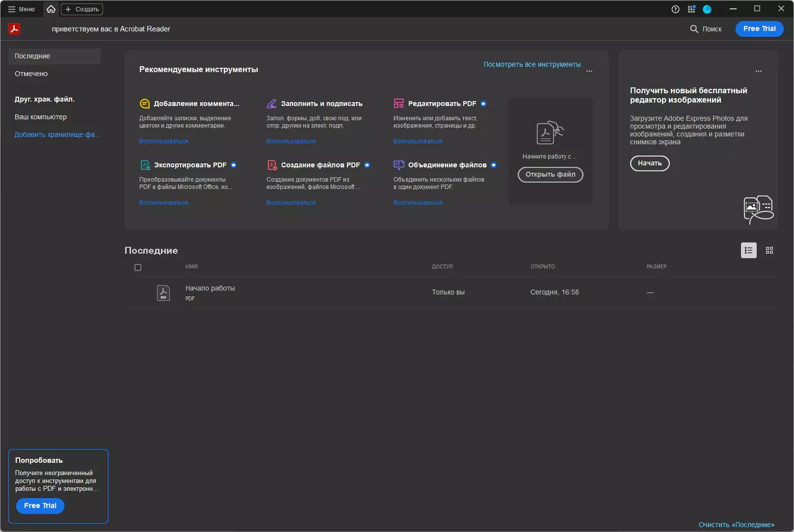Viewport: 794px width, 532px height.
Task: Tick the select-all checkbox in recent files header
Action: (x=138, y=268)
